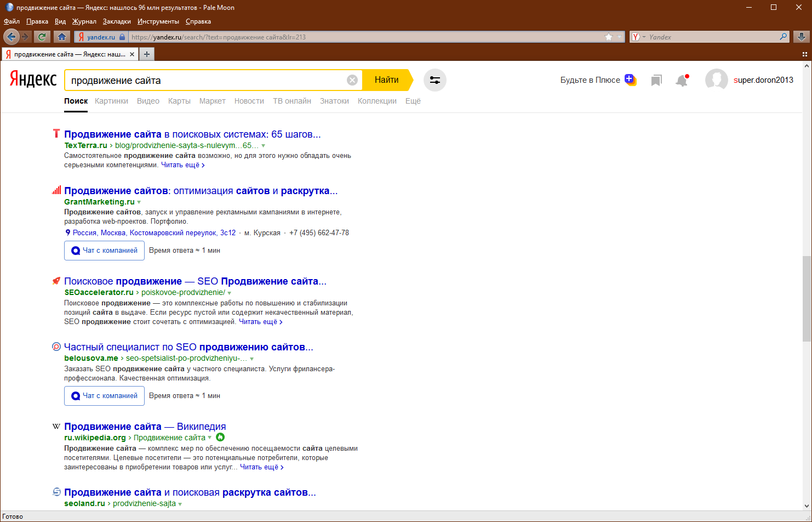Click the page vertical scrollbar thumb
The height and width of the screenshot is (522, 812).
point(807,299)
